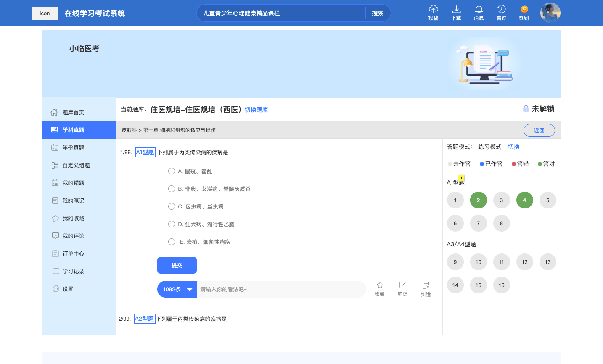This screenshot has height=364, width=603.
Task: Click the 签到 check-in icon
Action: pos(524,10)
